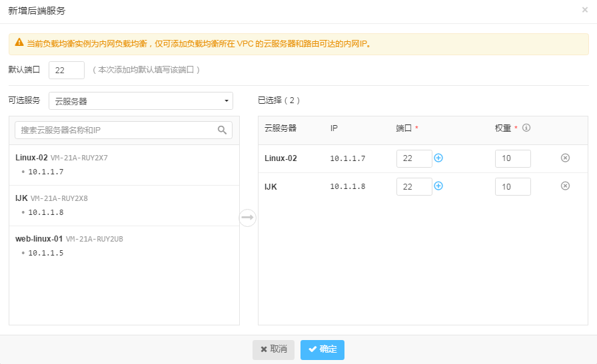Viewport: 597px width, 364px height.
Task: Select IJK in the available servers list
Action: click(x=124, y=206)
